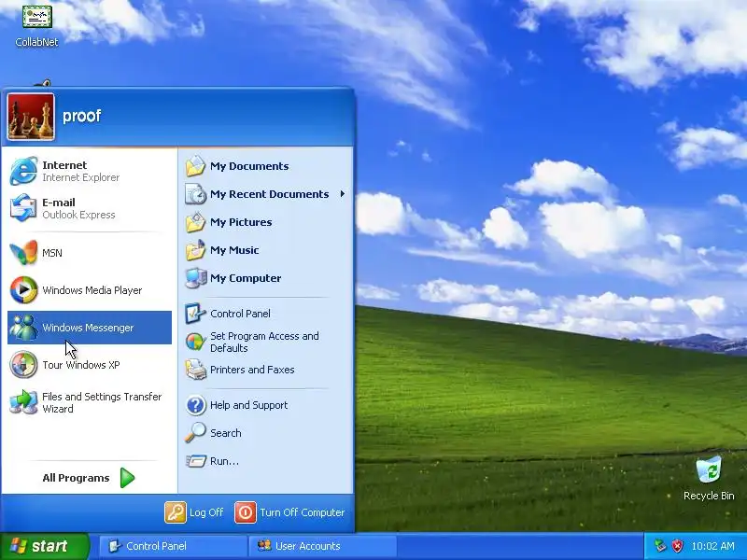Image resolution: width=747 pixels, height=560 pixels.
Task: Open My Recent Documents label
Action: [x=269, y=194]
